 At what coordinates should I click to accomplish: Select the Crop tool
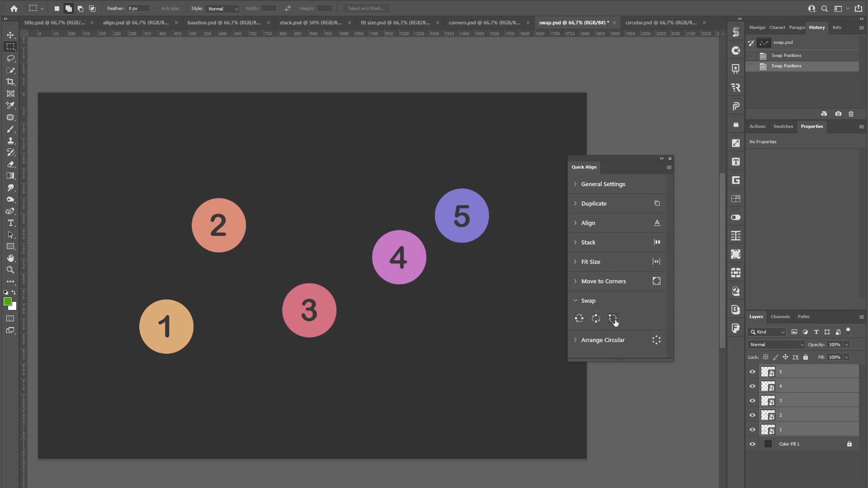point(10,82)
